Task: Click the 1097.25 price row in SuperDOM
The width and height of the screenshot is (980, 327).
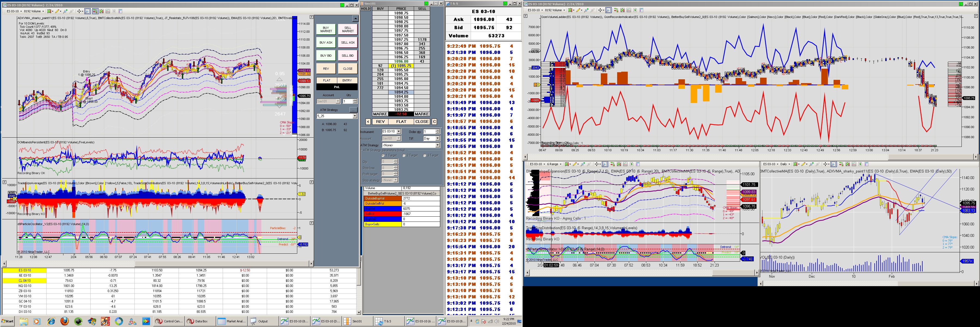Action: click(x=401, y=40)
